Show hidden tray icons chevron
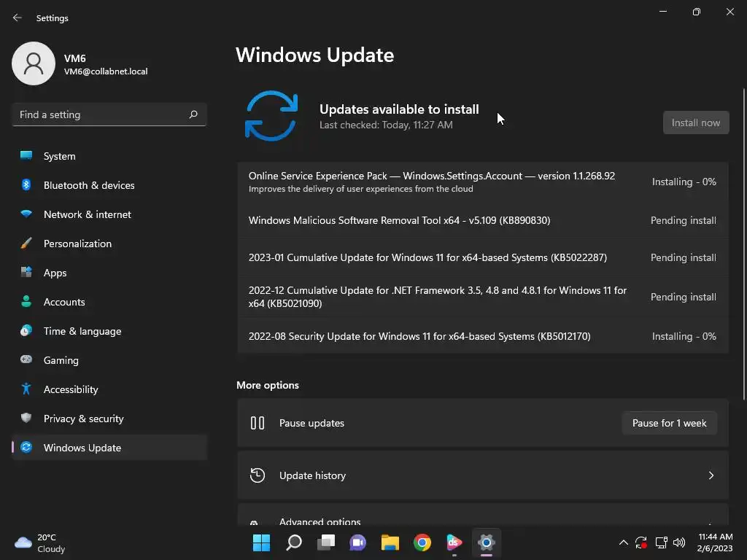The image size is (747, 560). coord(623,542)
